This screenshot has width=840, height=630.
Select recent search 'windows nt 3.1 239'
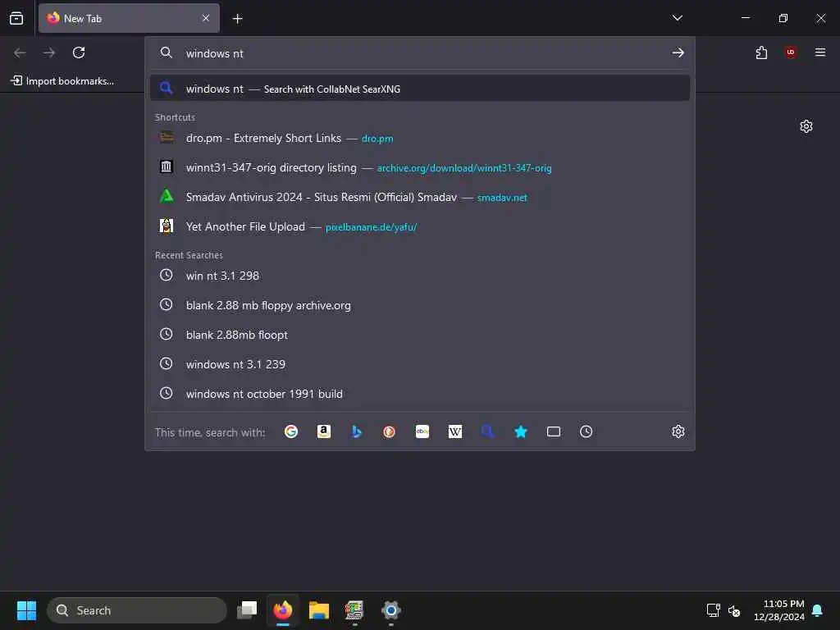click(420, 364)
